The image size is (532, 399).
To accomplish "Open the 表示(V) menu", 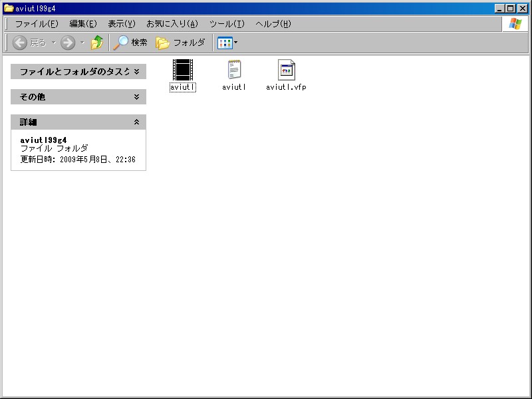I will tap(122, 24).
